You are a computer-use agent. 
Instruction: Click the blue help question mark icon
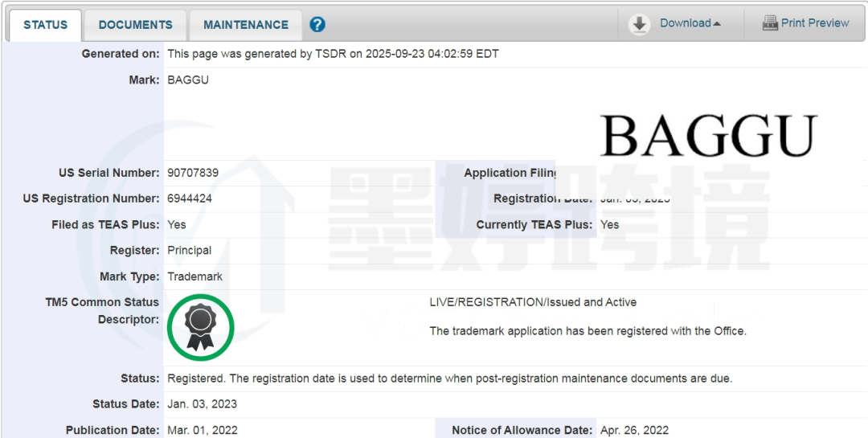pos(317,24)
